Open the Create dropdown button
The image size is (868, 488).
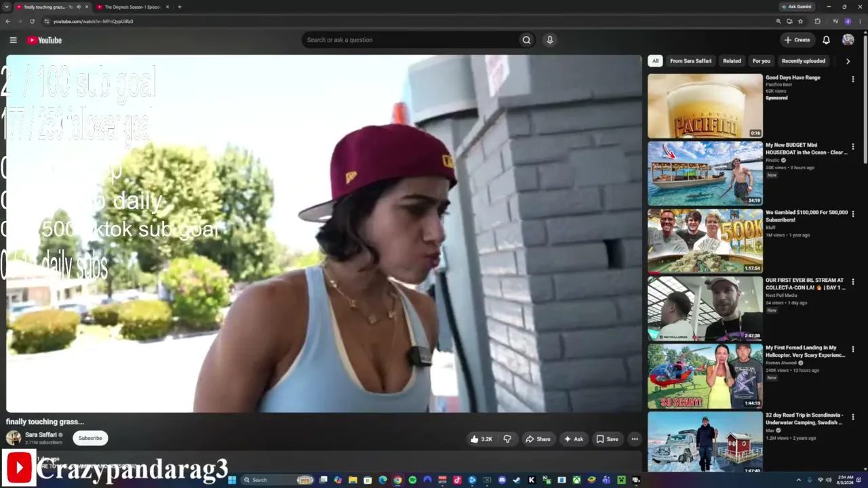[797, 40]
